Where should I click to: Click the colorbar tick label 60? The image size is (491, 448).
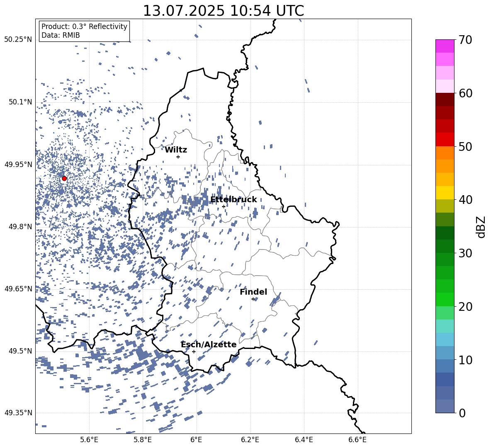click(x=465, y=93)
